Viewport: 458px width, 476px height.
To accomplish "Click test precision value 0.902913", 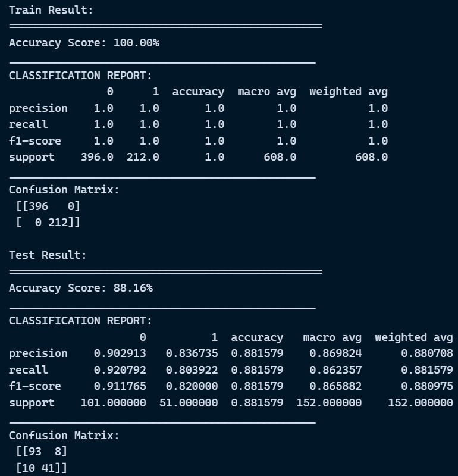I will (x=120, y=353).
